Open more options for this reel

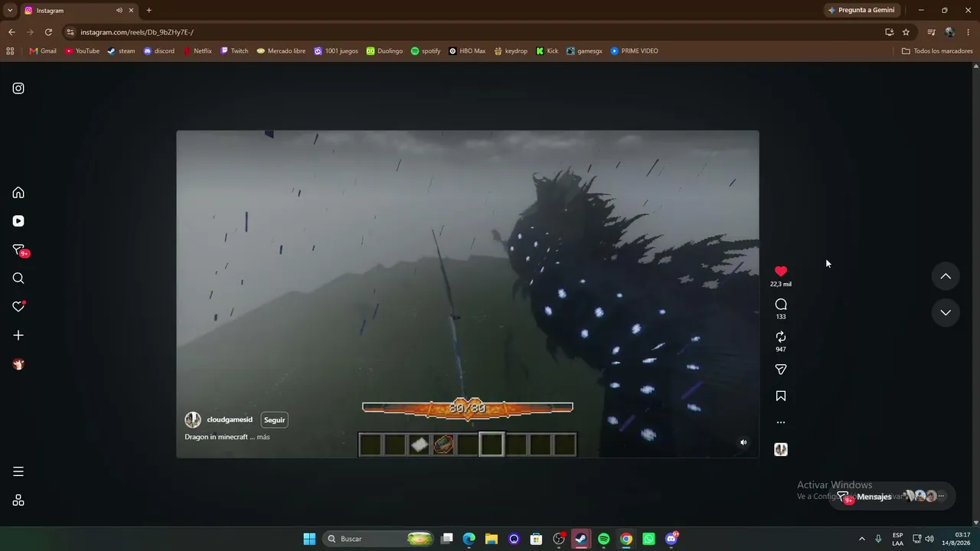coord(781,422)
